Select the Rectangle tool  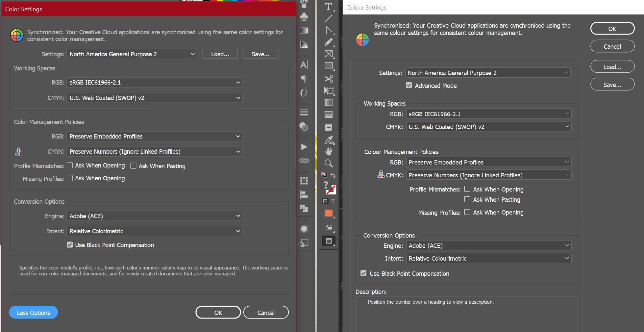[329, 66]
